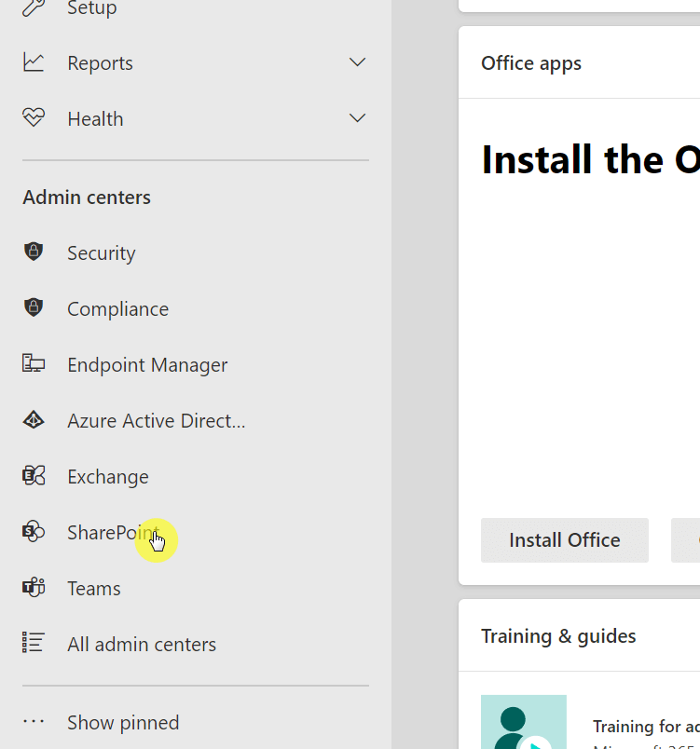Click the Compliance shield icon
Viewport: 700px width, 749px height.
coord(34,307)
